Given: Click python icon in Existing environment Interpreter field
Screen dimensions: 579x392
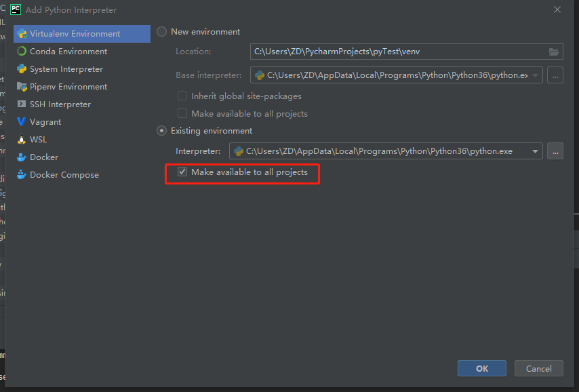Looking at the screenshot, I should tap(239, 151).
